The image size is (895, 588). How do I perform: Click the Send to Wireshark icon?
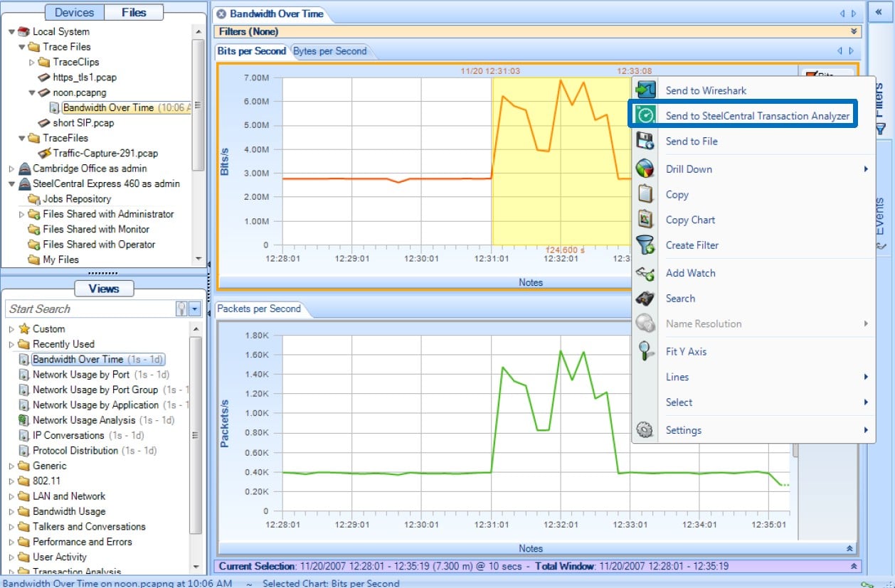point(645,90)
